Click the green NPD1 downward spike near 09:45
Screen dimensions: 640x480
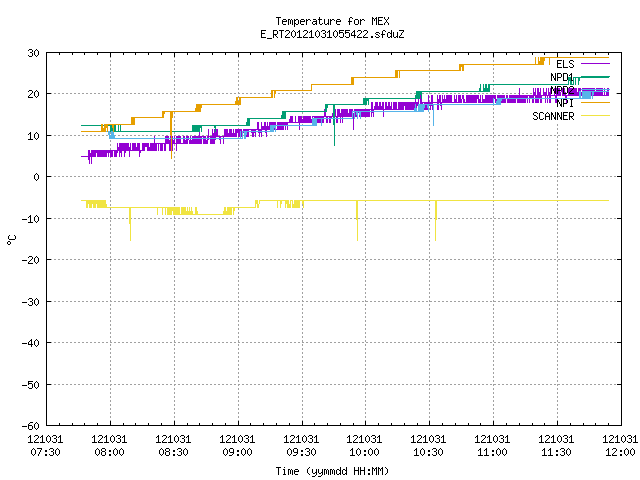pos(334,125)
